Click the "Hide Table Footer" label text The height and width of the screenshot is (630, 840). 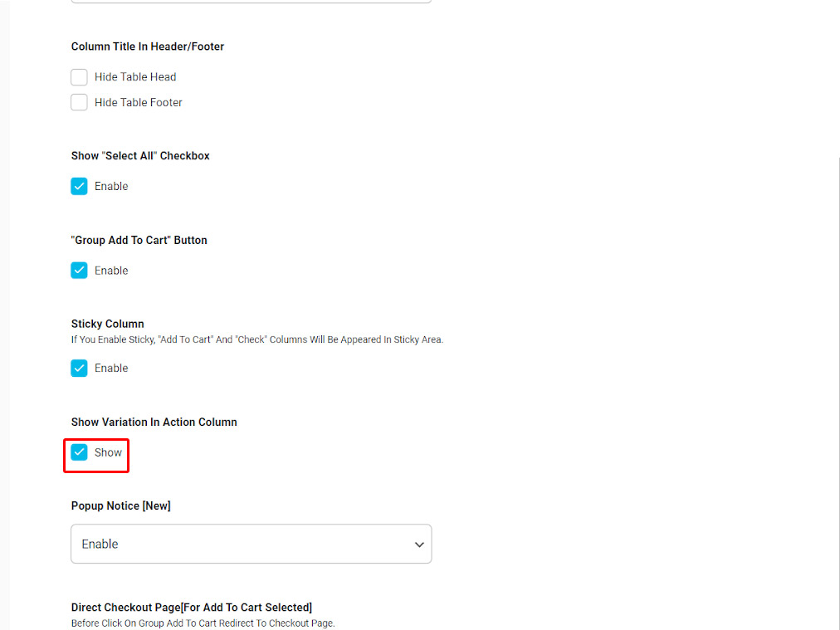(x=139, y=102)
